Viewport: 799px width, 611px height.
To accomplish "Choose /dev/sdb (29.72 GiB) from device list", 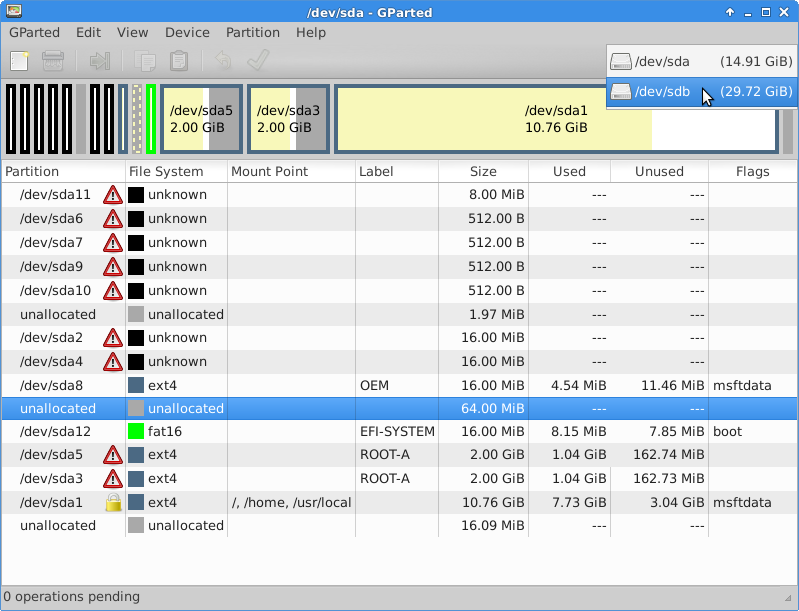I will [701, 92].
